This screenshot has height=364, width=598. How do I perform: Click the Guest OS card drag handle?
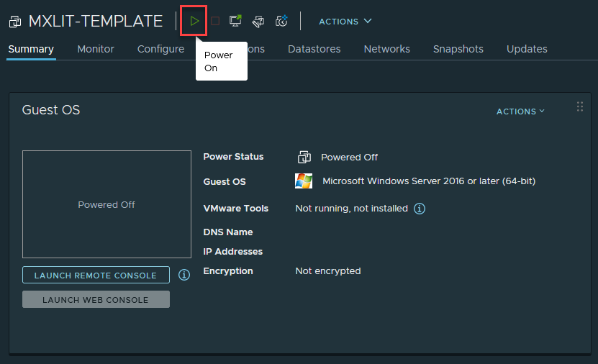580,106
